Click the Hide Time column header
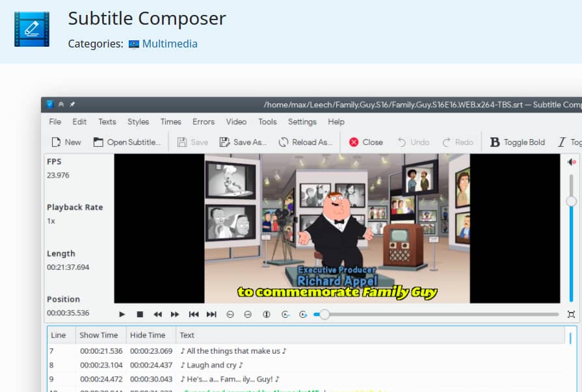The height and width of the screenshot is (392, 582). tap(151, 335)
